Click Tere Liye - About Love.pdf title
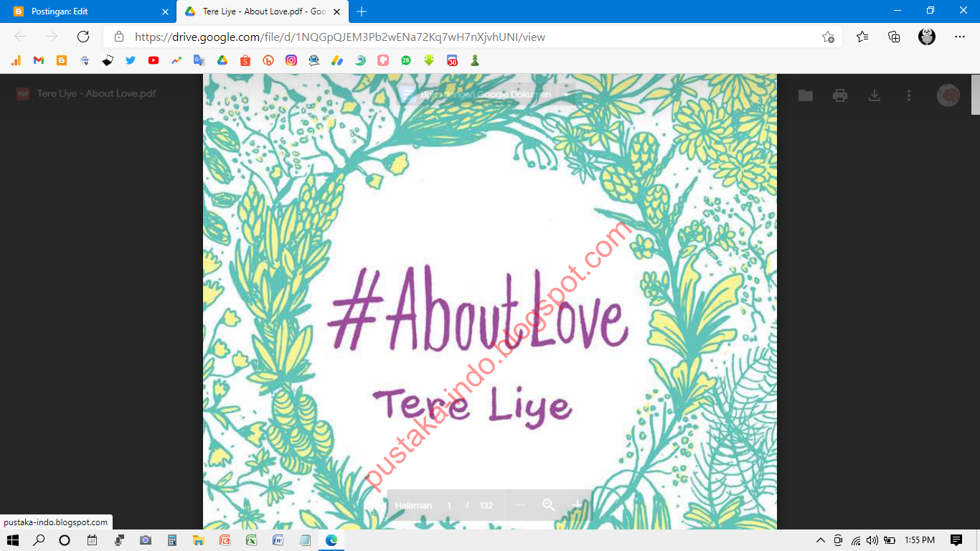980x551 pixels. pyautogui.click(x=96, y=93)
